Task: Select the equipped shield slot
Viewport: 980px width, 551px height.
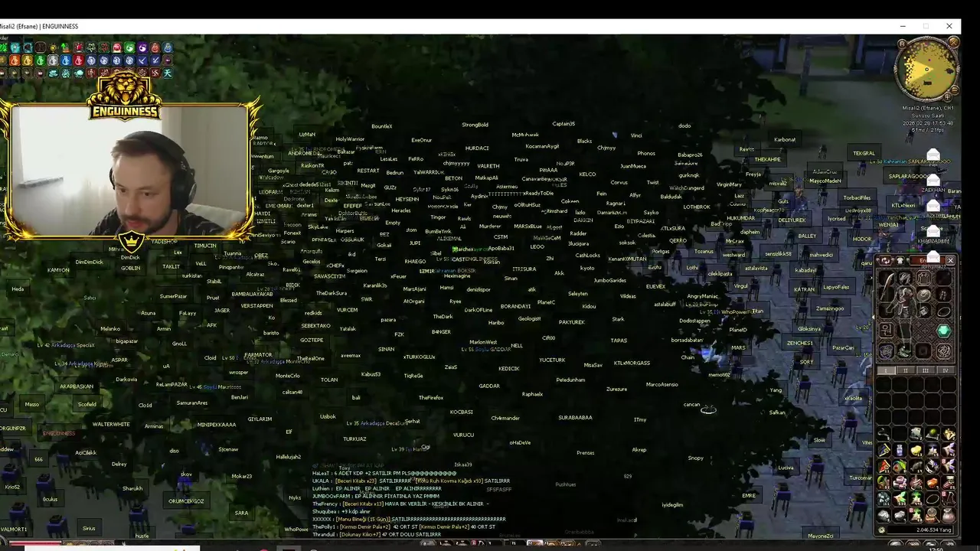Action: [923, 295]
